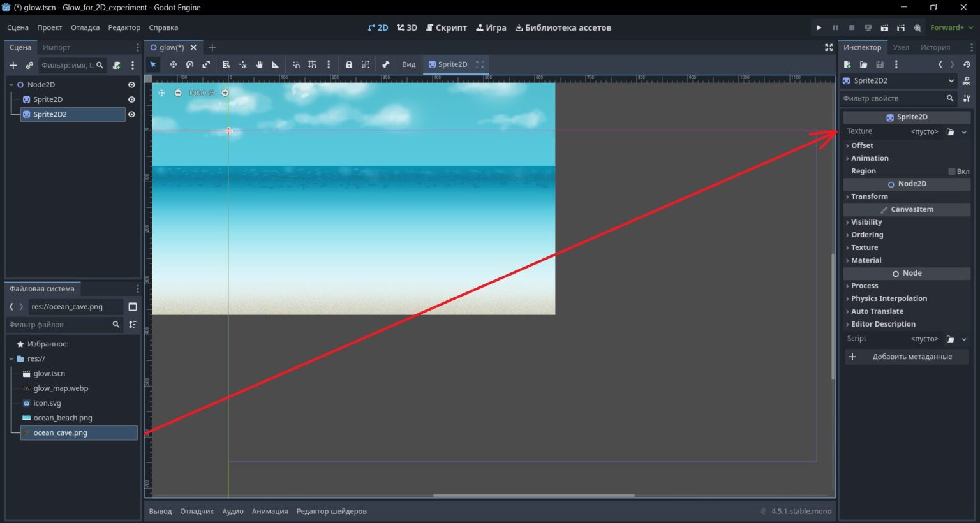Click the horizontal viewport scrollbar
The image size is (980, 523).
(534, 495)
